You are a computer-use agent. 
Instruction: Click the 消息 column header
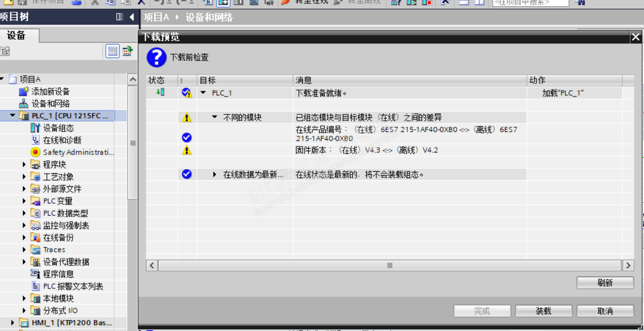tap(410, 80)
